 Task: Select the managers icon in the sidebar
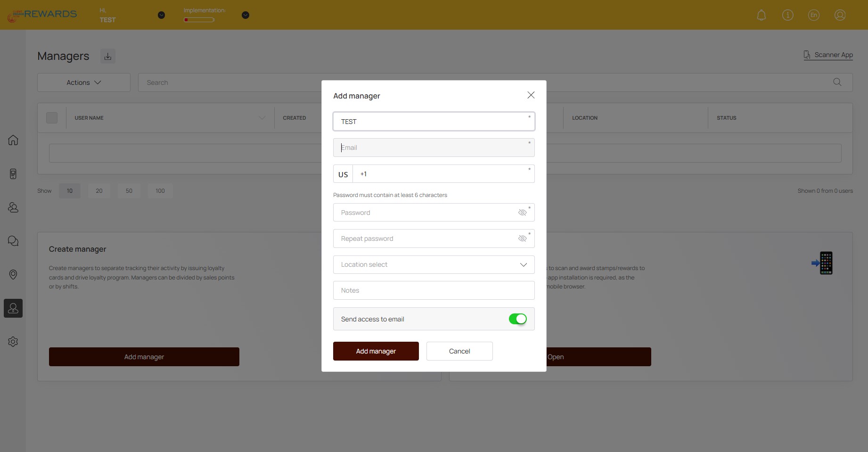pyautogui.click(x=13, y=308)
